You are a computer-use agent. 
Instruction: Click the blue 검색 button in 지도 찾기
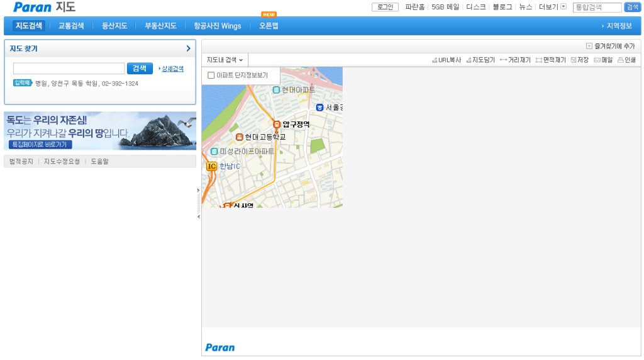(140, 68)
